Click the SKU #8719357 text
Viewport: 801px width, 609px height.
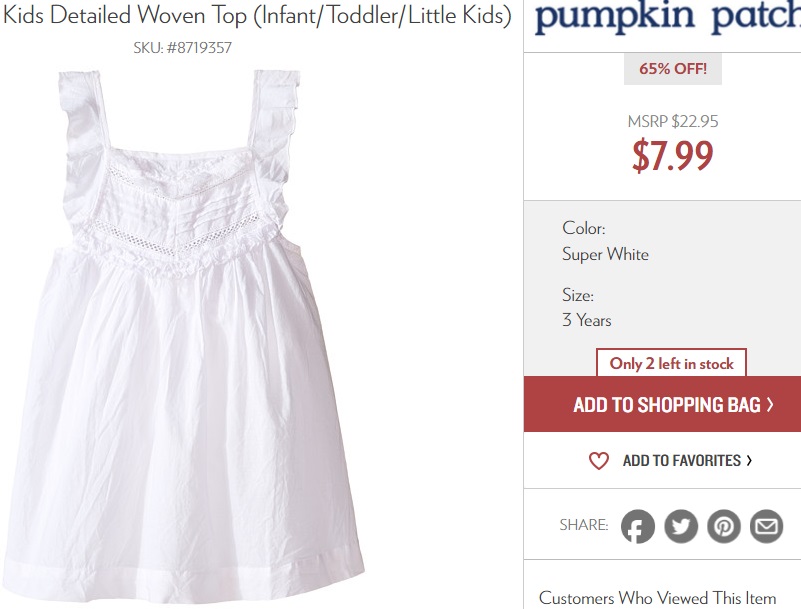click(183, 47)
